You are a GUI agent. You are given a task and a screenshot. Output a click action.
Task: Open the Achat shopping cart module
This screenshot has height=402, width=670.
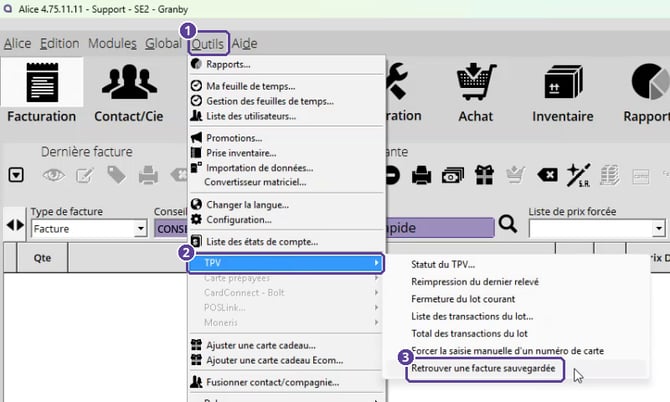pos(476,92)
